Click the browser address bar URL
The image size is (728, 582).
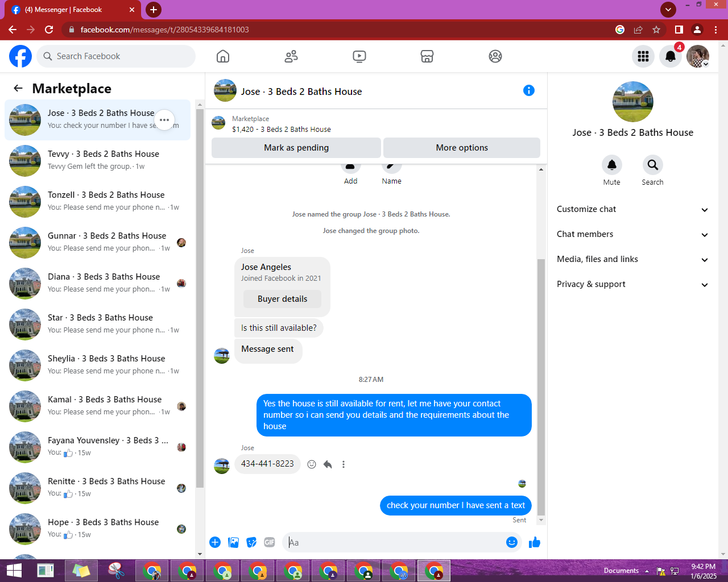pyautogui.click(x=165, y=30)
